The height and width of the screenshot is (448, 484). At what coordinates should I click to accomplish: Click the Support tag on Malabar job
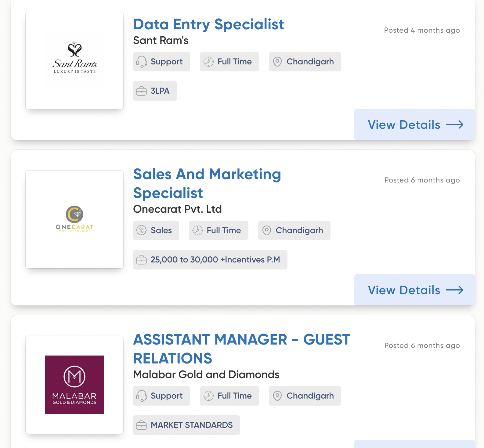(x=161, y=396)
